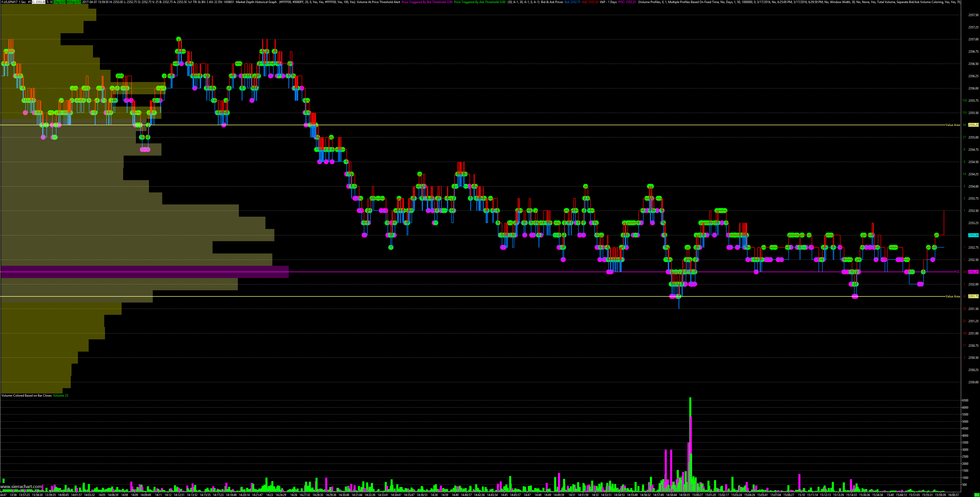Viewport: 980px width, 497px height.
Task: Click the 15:10 time axis label
Action: (801, 495)
